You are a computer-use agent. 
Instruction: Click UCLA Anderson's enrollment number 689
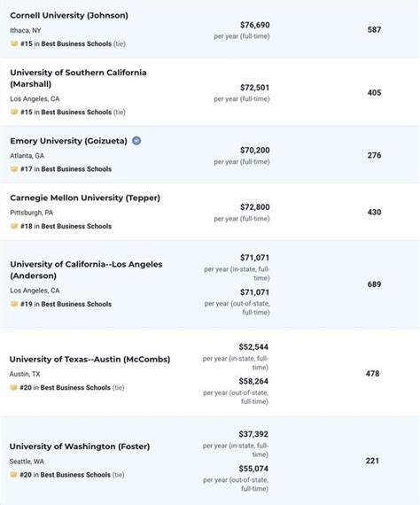point(374,284)
